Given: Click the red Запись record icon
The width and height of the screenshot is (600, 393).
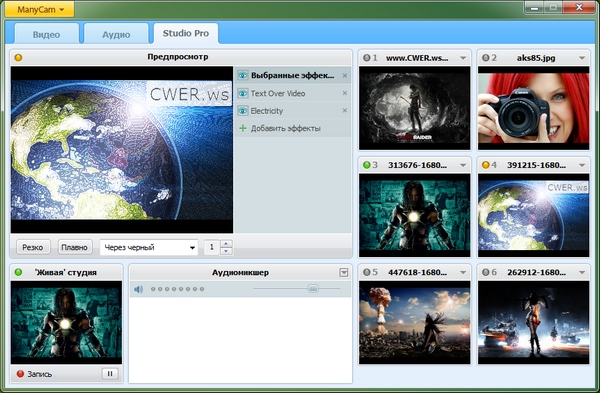Looking at the screenshot, I should click(x=20, y=374).
